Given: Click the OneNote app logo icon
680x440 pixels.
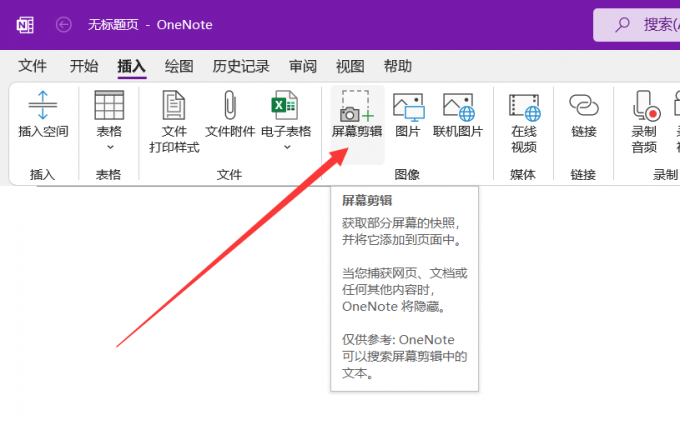Looking at the screenshot, I should coord(25,25).
